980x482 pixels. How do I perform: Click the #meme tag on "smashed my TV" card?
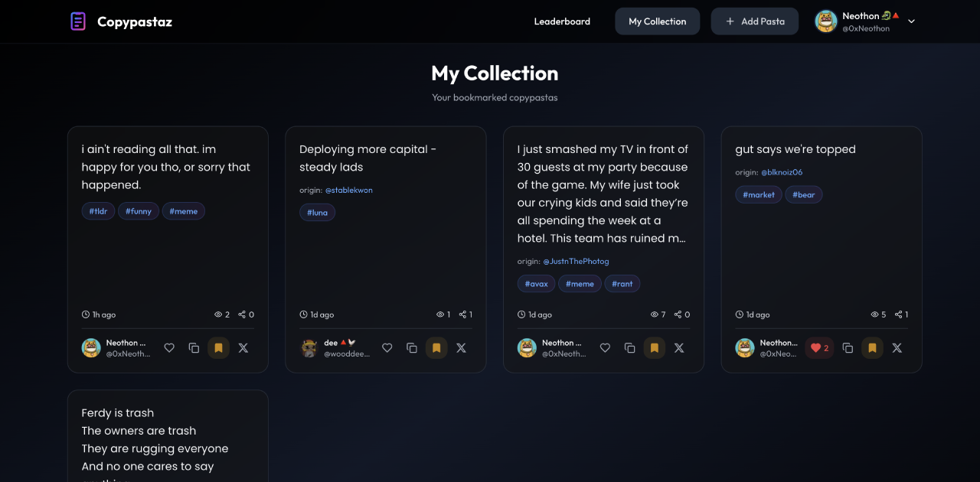pyautogui.click(x=580, y=284)
